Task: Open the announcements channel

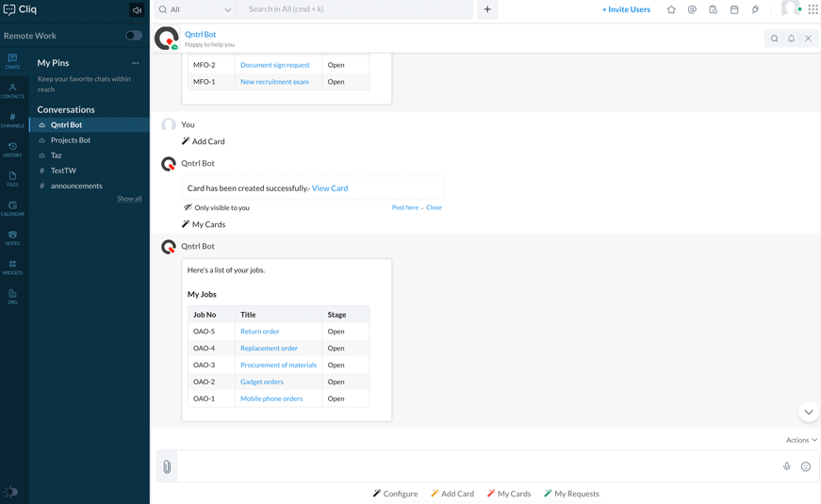Action: [x=90, y=186]
